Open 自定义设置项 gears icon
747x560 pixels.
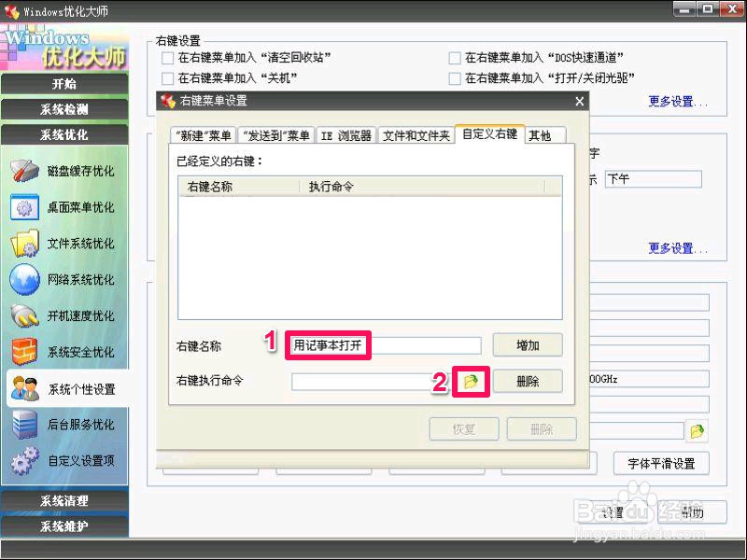[24, 460]
